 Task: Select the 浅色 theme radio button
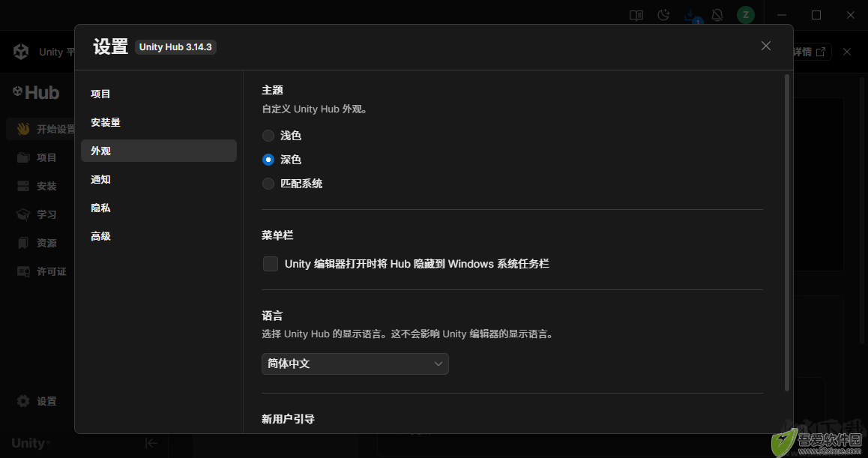(268, 136)
